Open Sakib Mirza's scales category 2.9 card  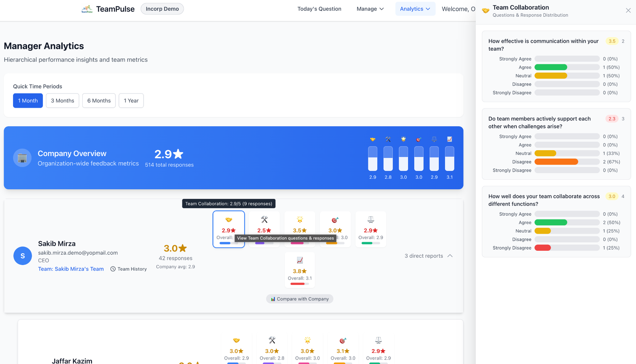[x=370, y=229]
